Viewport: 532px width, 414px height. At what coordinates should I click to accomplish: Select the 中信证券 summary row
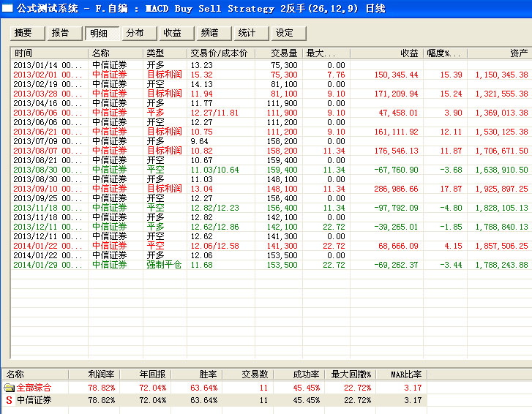(x=214, y=400)
